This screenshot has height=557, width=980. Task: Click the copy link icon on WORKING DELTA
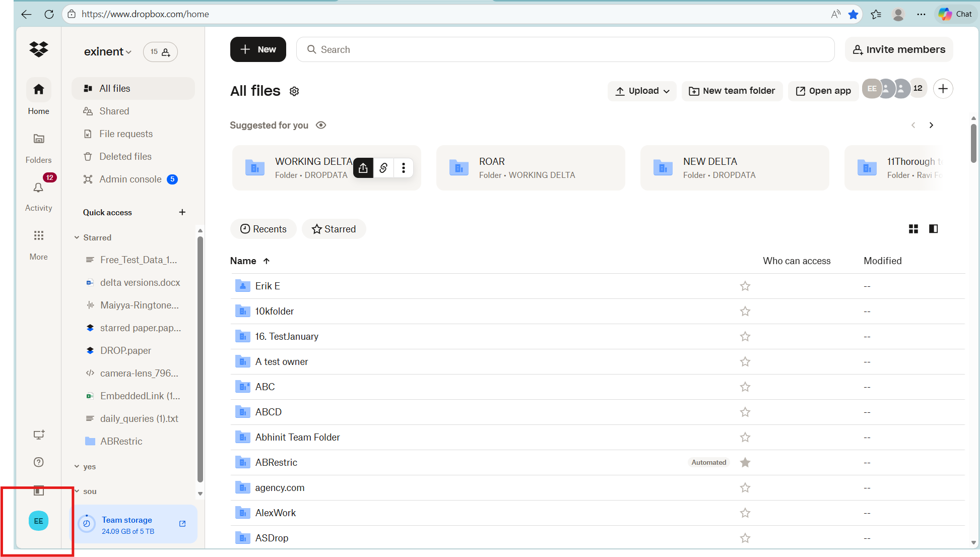(383, 168)
